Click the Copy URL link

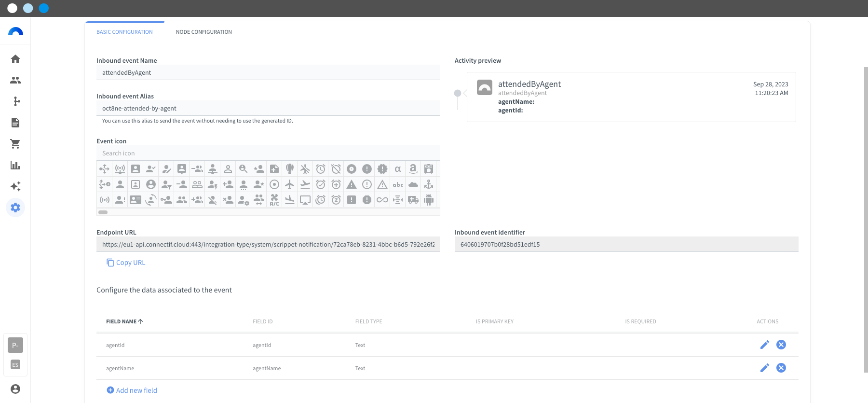126,263
